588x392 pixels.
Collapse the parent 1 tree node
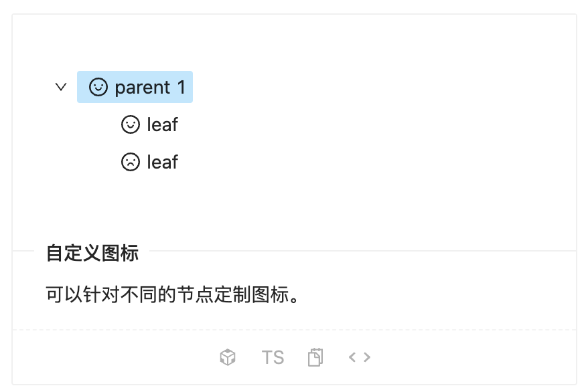61,87
